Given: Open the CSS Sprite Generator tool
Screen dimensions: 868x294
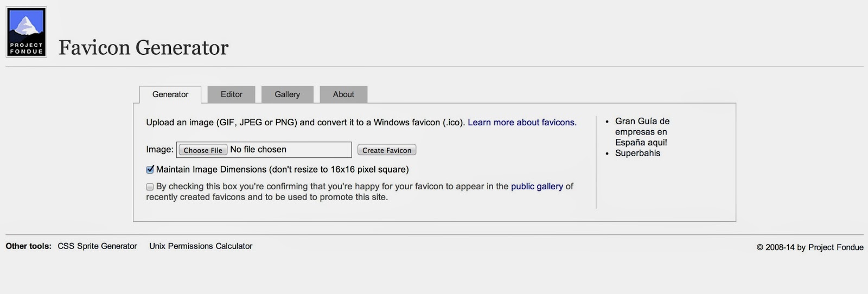Looking at the screenshot, I should click(x=97, y=246).
